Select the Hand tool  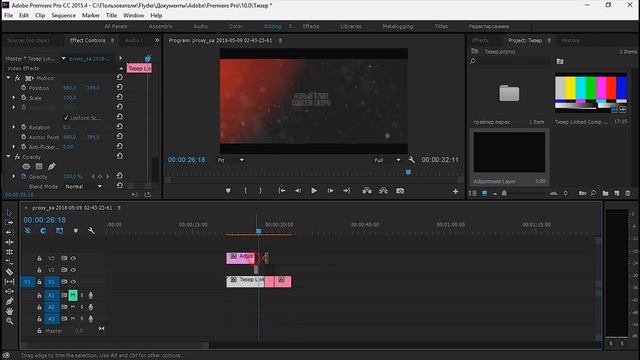[9, 311]
